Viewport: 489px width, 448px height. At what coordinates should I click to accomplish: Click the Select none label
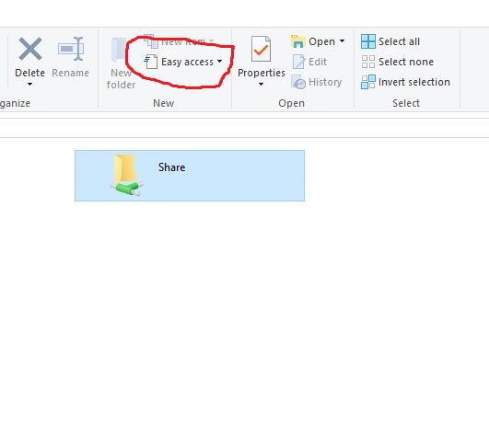pyautogui.click(x=406, y=62)
